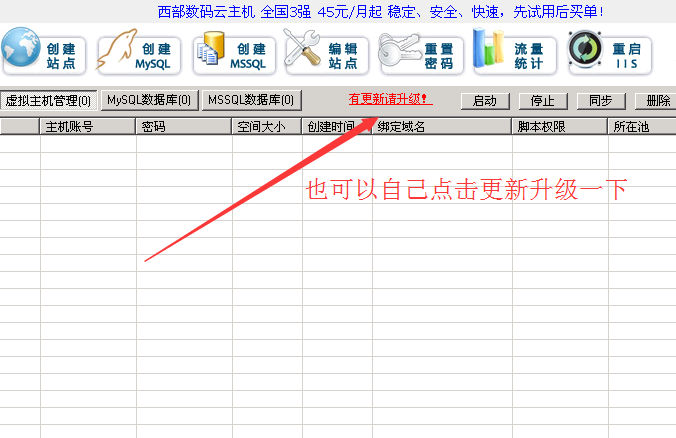Click the 删除 button
This screenshot has width=676, height=438.
tap(656, 101)
